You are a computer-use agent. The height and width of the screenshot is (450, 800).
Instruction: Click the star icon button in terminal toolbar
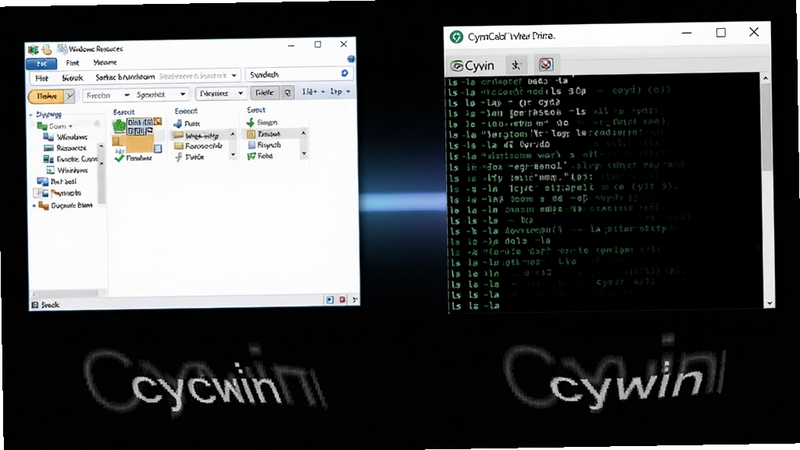516,65
